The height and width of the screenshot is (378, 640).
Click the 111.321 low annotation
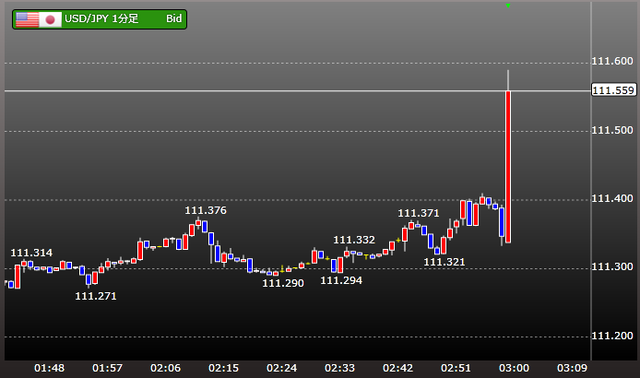click(444, 262)
